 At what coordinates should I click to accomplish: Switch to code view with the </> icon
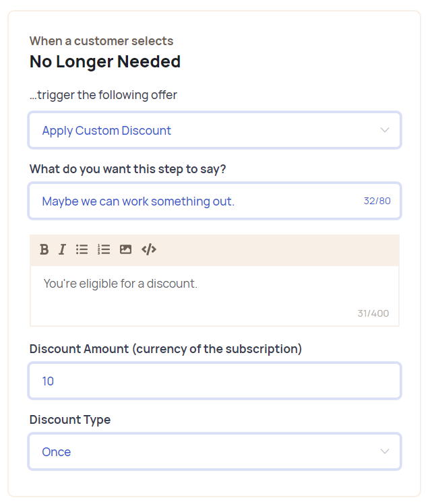[149, 249]
